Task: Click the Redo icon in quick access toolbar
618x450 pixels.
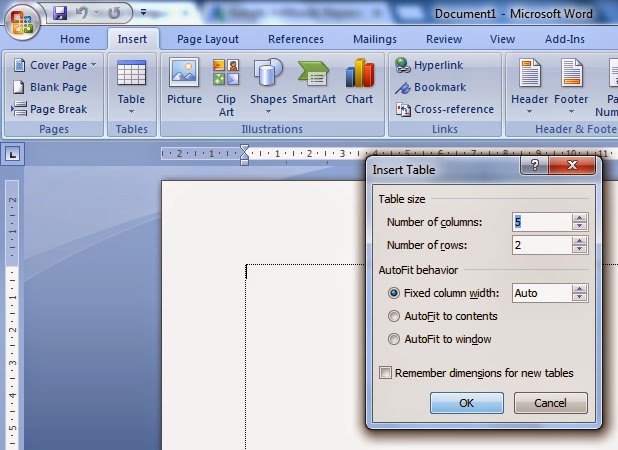Action: click(114, 13)
